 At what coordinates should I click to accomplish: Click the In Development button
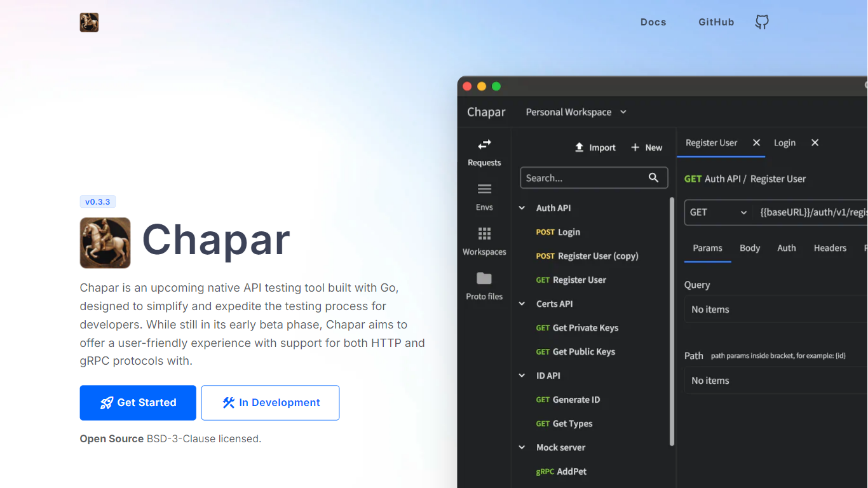pos(271,403)
